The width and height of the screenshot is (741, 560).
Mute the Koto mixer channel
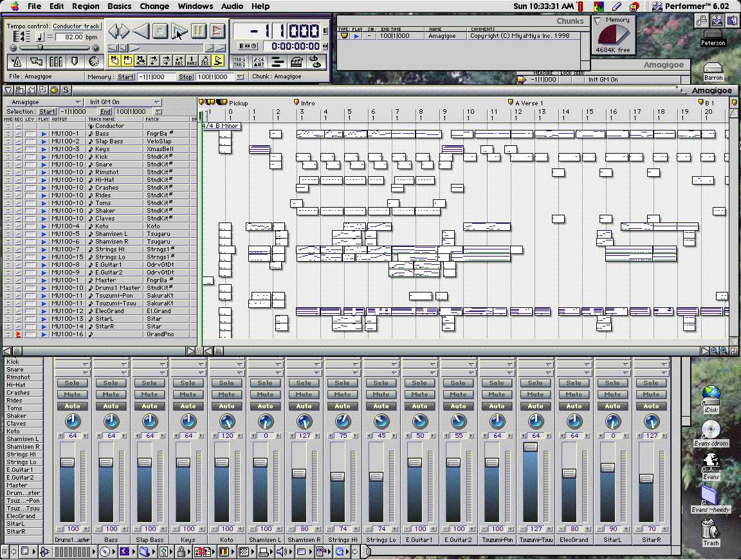[x=226, y=394]
